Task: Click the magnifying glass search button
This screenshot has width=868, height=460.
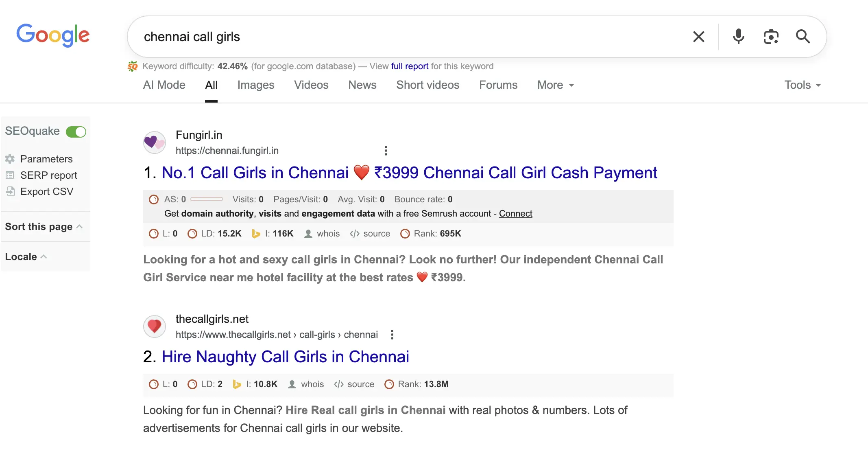Action: pyautogui.click(x=803, y=37)
